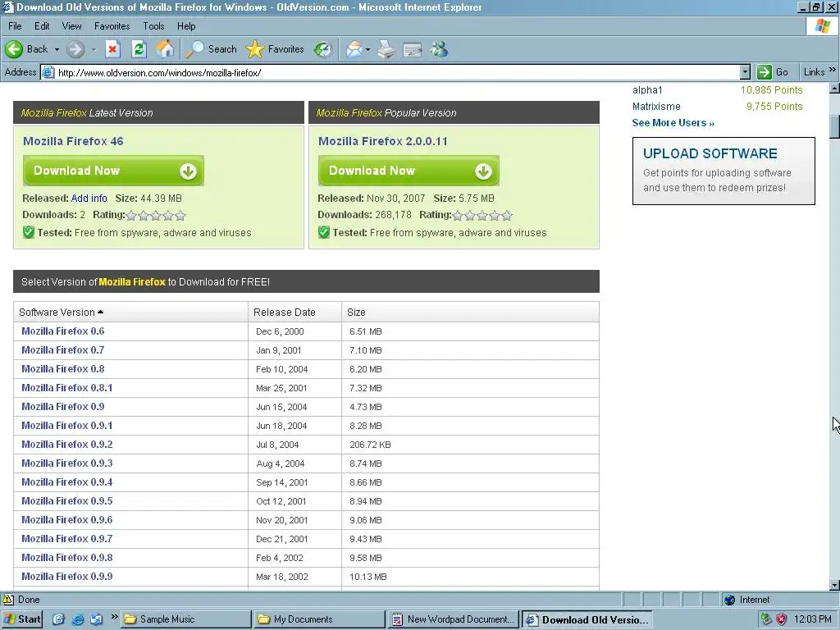
Task: Launch Internet Explorer from quick launch
Action: click(78, 619)
